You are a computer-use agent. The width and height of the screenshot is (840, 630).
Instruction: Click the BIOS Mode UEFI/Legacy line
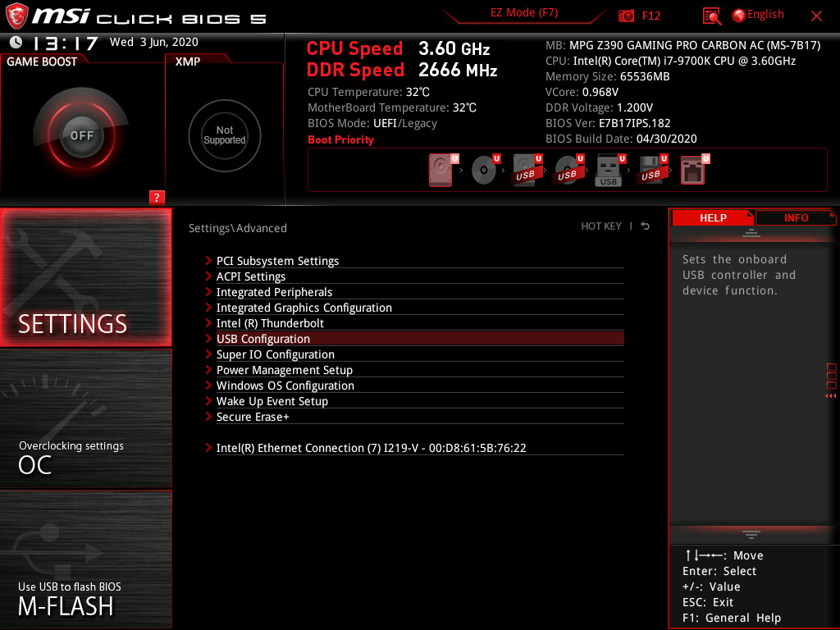coord(372,123)
